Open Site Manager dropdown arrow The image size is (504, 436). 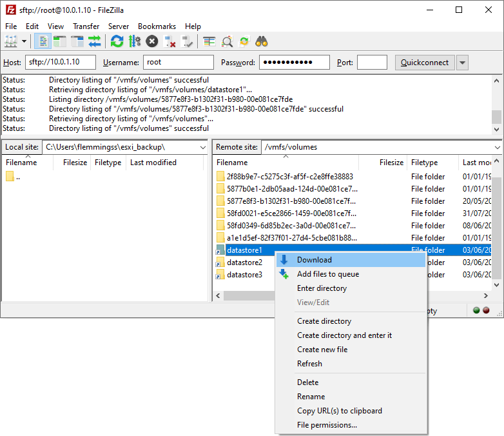pyautogui.click(x=24, y=41)
